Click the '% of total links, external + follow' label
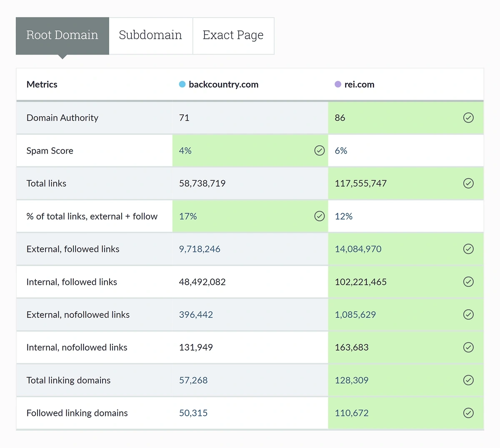The height and width of the screenshot is (448, 500). click(92, 217)
